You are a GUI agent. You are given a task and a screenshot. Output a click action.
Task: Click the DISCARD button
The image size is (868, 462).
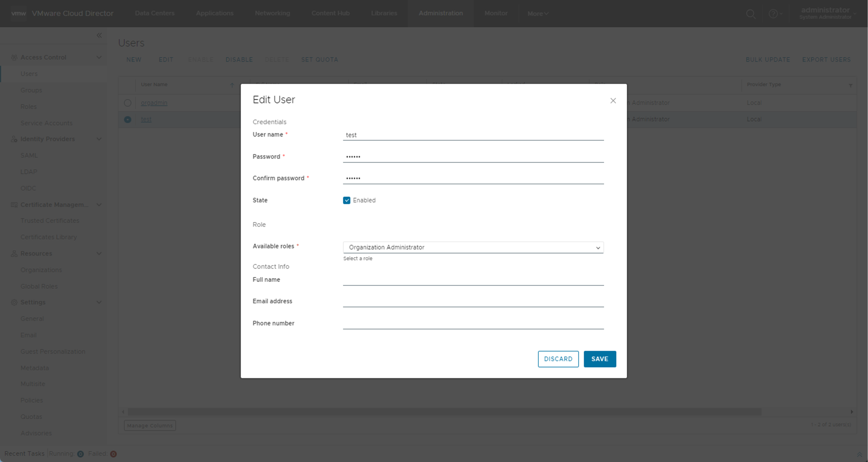click(x=558, y=359)
